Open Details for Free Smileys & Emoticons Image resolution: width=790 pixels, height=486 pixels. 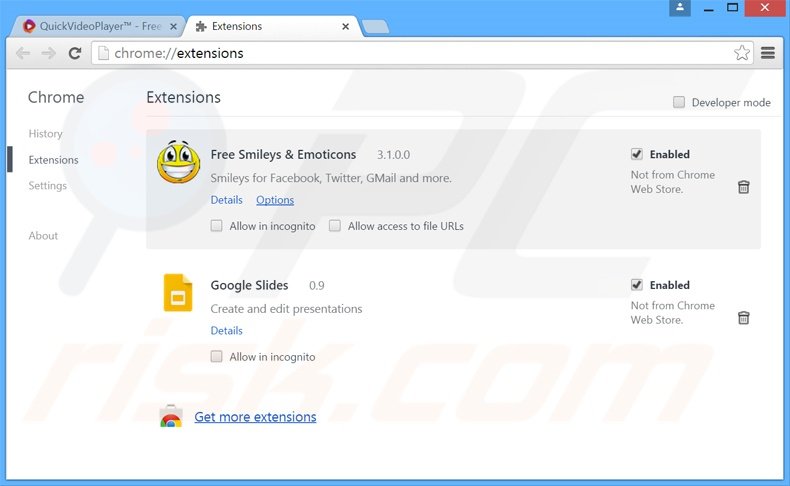pos(226,200)
